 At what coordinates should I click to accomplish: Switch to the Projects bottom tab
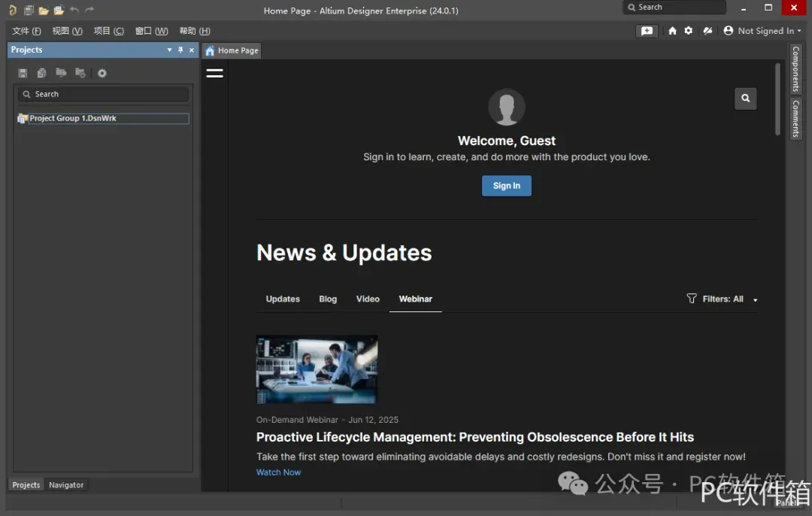click(26, 485)
